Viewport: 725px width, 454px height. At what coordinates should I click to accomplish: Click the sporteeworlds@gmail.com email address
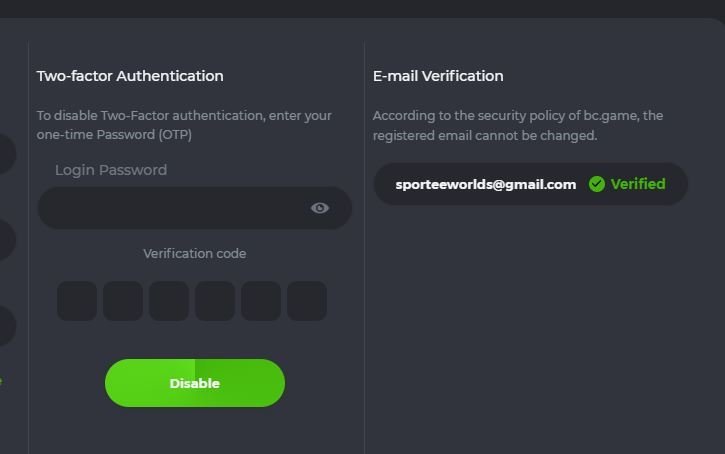coord(485,184)
